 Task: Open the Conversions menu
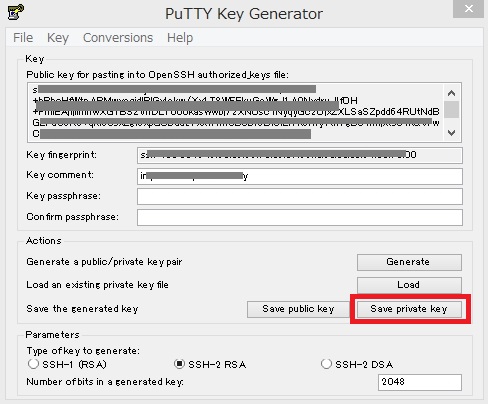[x=118, y=38]
